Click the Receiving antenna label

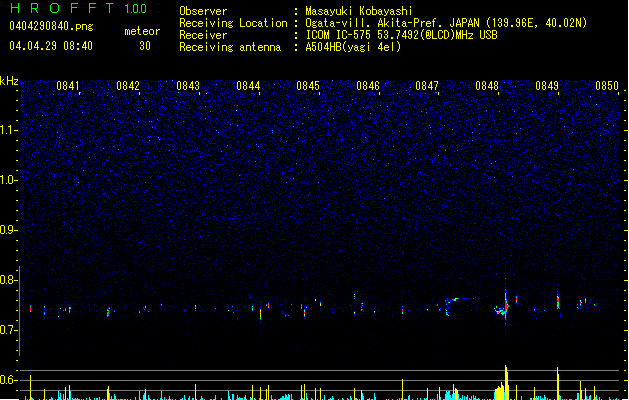coord(230,47)
